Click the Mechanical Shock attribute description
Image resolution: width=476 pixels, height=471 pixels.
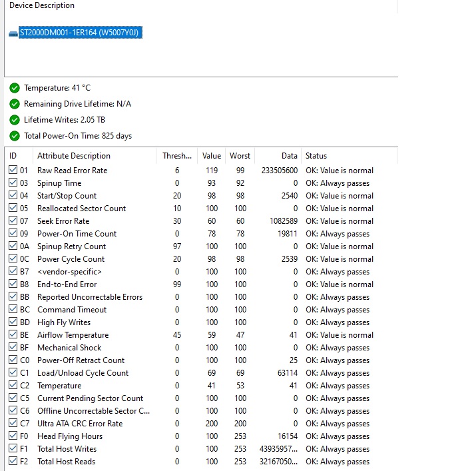(x=69, y=348)
